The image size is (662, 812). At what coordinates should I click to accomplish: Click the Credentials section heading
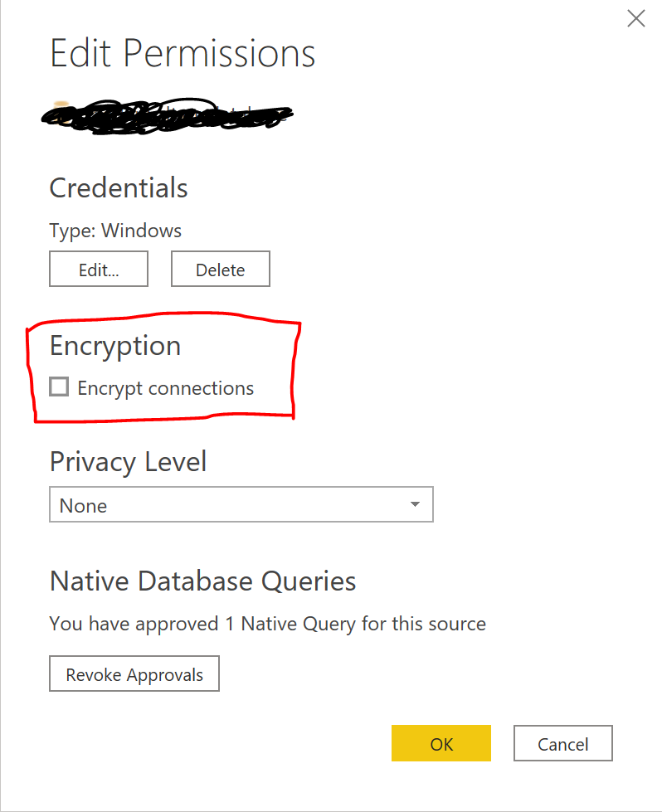click(119, 187)
